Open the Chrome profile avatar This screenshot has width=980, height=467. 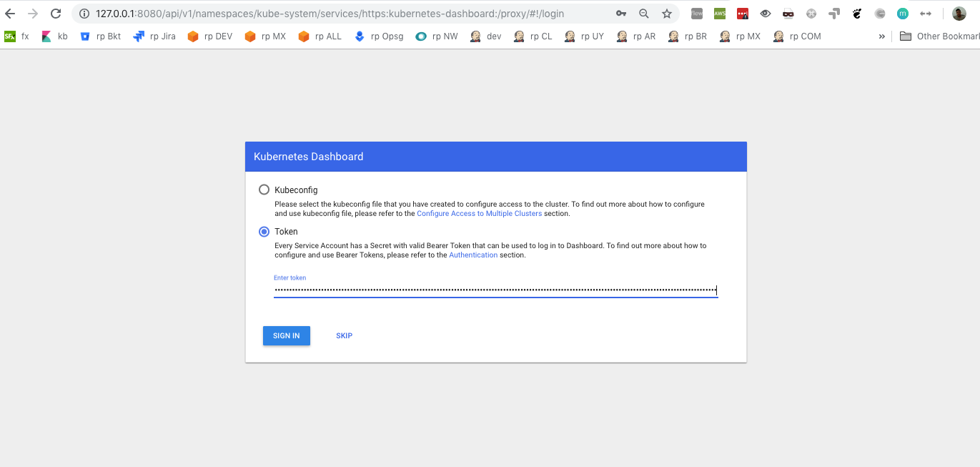pos(959,14)
